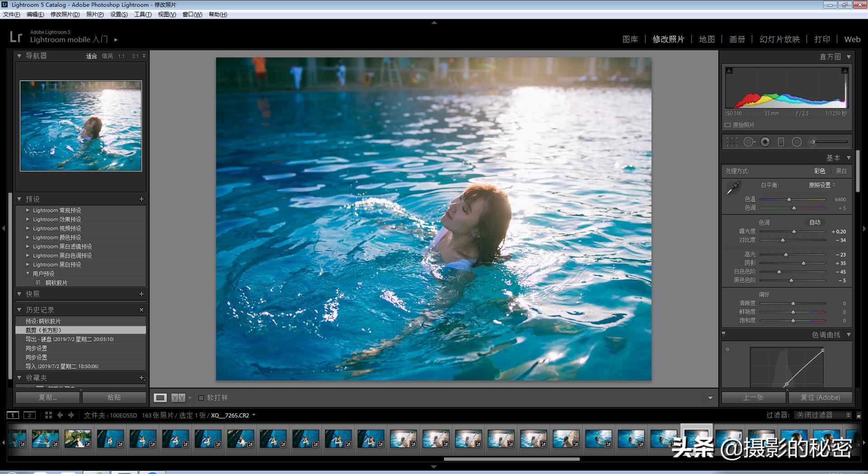Viewport: 868px width, 474px height.
Task: Go forward with filmstrip right arrow
Action: pyautogui.click(x=71, y=415)
